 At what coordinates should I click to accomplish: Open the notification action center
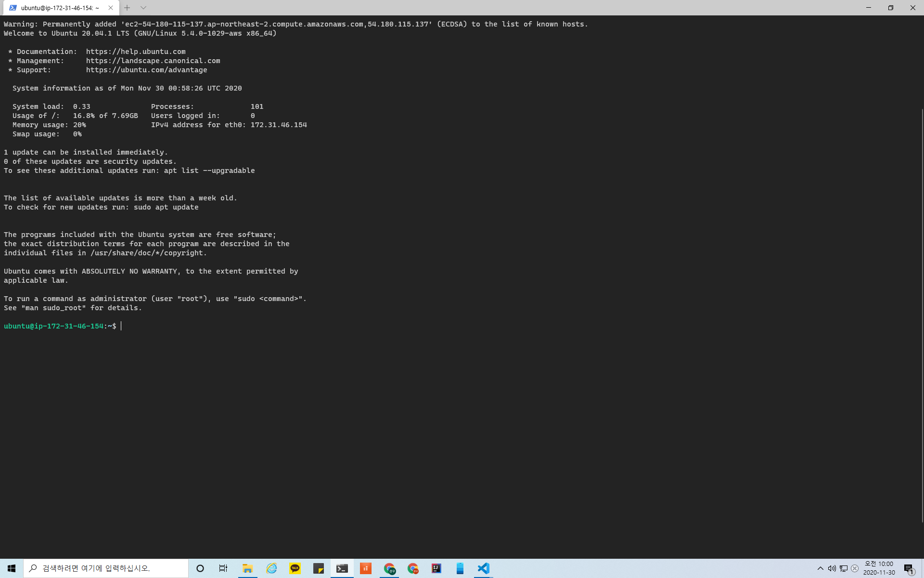click(909, 568)
